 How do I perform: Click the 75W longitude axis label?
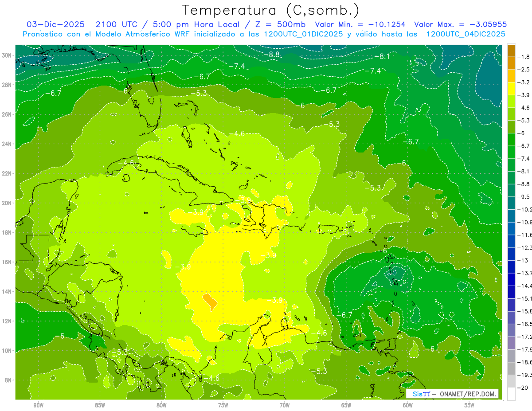[223, 405]
